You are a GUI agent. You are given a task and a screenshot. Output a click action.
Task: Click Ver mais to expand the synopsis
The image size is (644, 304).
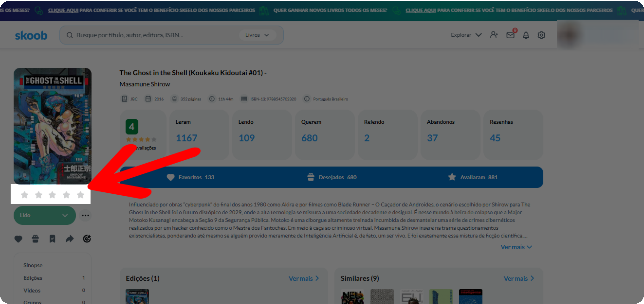click(x=516, y=247)
